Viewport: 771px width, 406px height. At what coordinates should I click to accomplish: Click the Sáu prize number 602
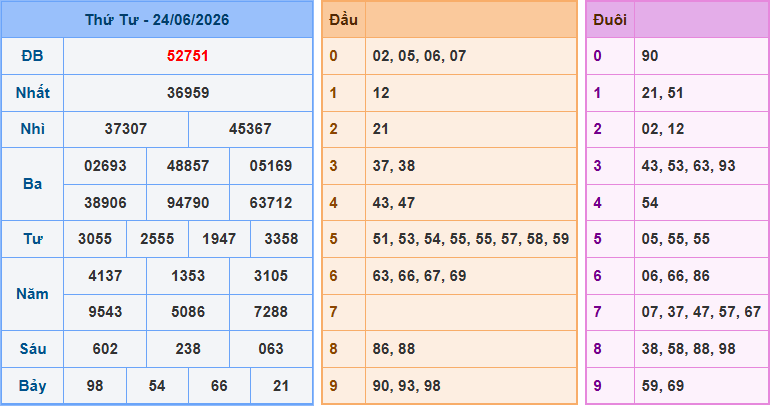[x=105, y=349]
